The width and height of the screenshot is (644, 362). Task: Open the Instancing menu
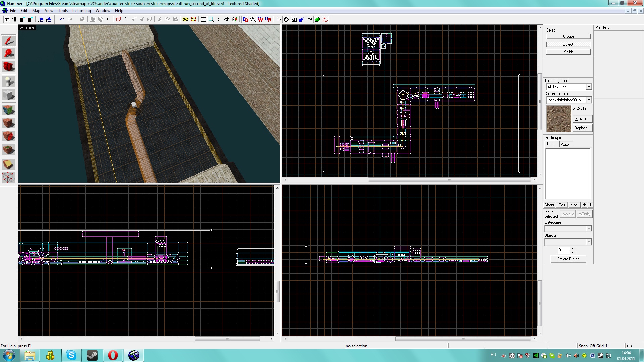(81, 11)
